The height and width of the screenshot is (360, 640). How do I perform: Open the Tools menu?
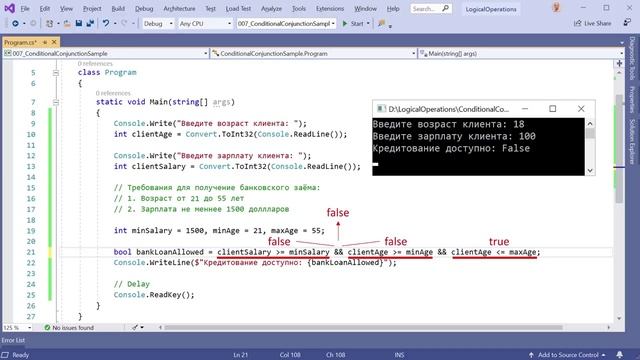coord(299,9)
